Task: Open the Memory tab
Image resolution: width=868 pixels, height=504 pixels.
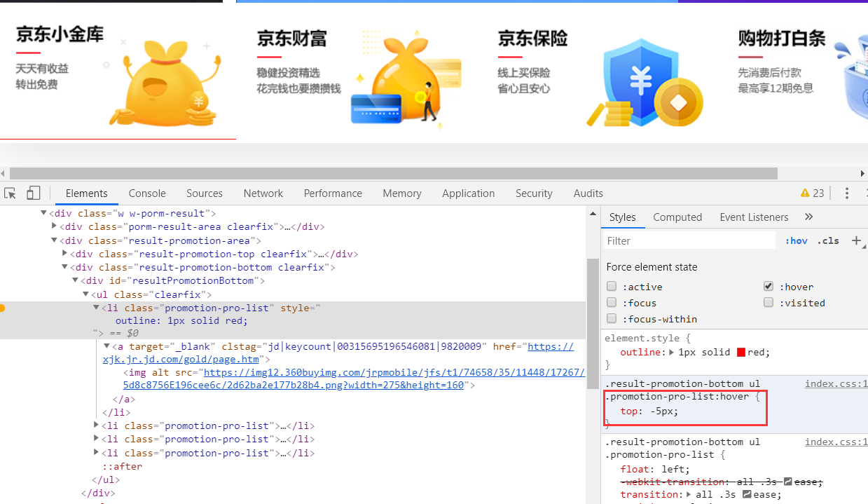Action: [x=402, y=193]
